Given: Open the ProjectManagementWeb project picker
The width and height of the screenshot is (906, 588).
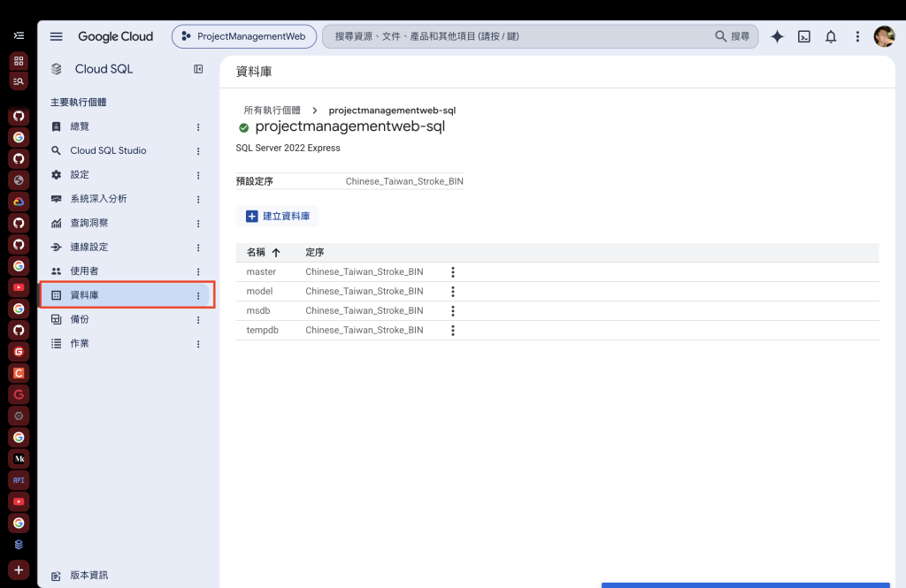Looking at the screenshot, I should 244,36.
